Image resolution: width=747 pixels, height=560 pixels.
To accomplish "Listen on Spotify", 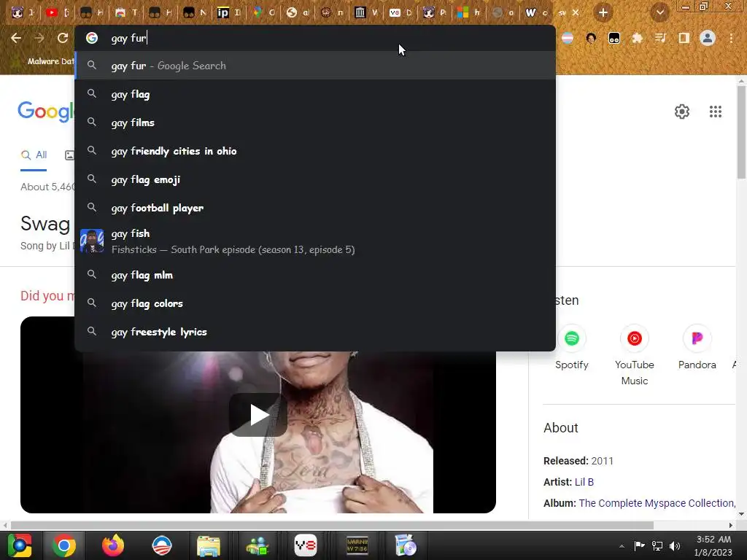I will tap(572, 347).
